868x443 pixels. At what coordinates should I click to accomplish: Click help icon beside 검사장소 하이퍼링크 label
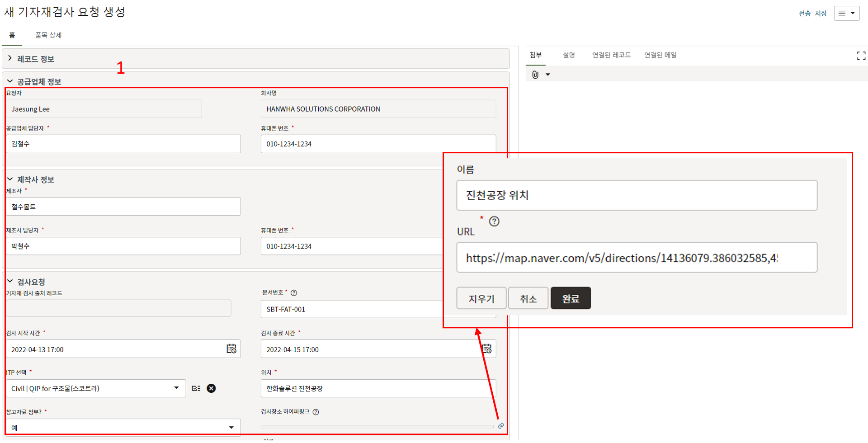click(316, 412)
